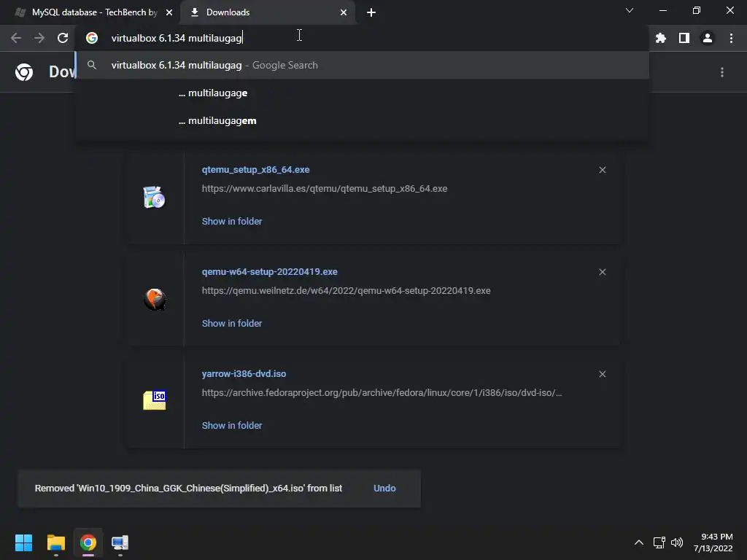This screenshot has height=560, width=747.
Task: Open network status in system tray
Action: (x=659, y=542)
